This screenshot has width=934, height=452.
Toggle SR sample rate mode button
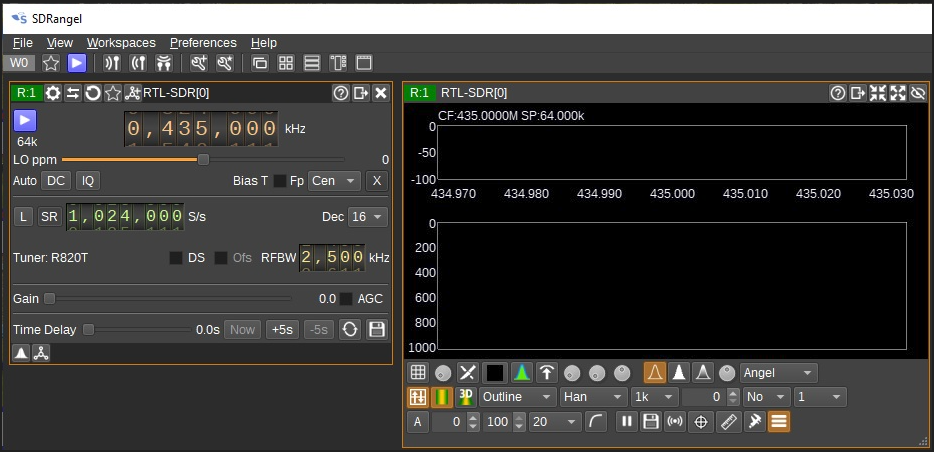click(x=49, y=217)
